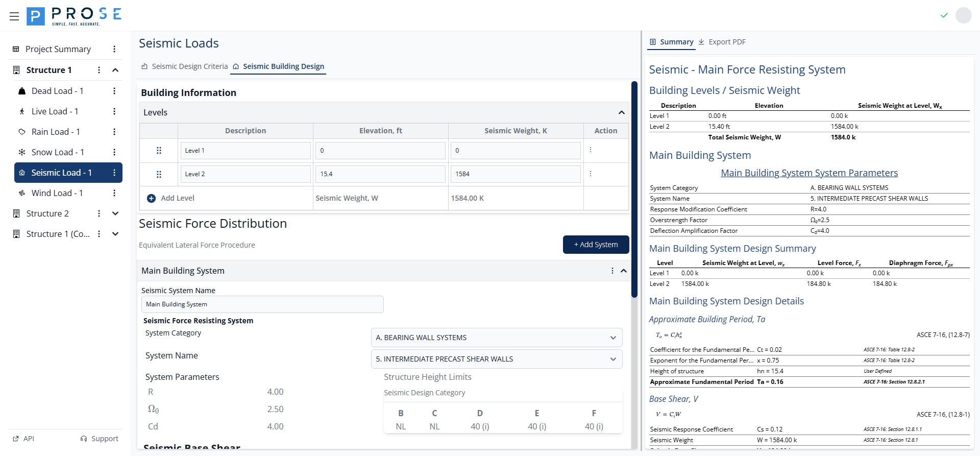Open Main Building System kebab menu

(612, 271)
